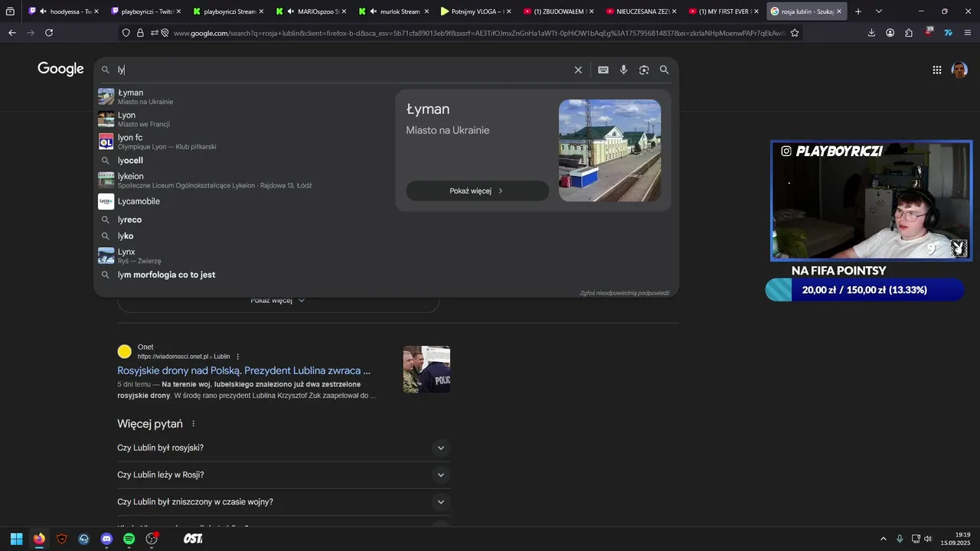Viewport: 980px width, 551px height.
Task: Select the Lyon city suggestion
Action: click(241, 119)
